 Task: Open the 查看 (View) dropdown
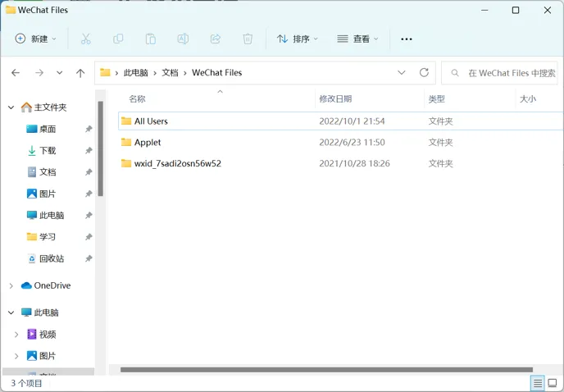pyautogui.click(x=357, y=39)
